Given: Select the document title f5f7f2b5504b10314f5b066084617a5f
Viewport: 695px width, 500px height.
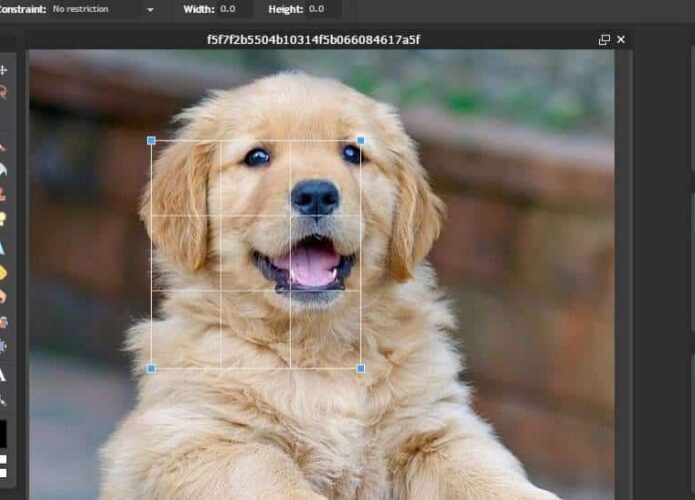Looking at the screenshot, I should [x=313, y=40].
